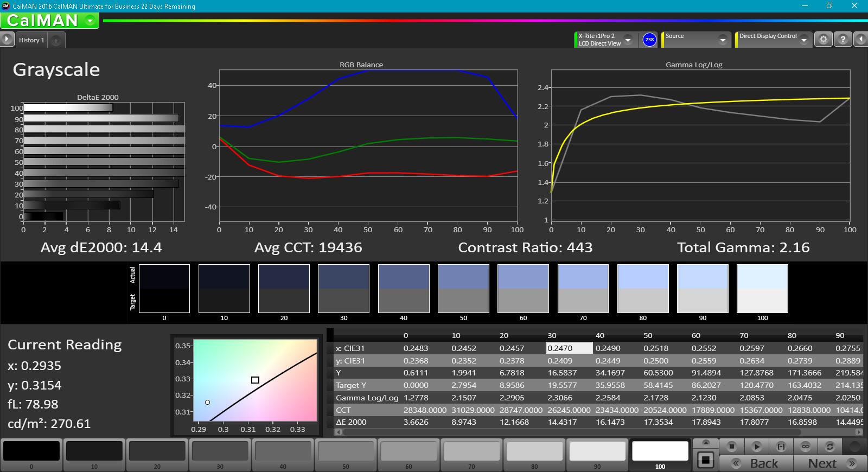Start reading series with the play icon
The height and width of the screenshot is (472, 868).
point(757,447)
